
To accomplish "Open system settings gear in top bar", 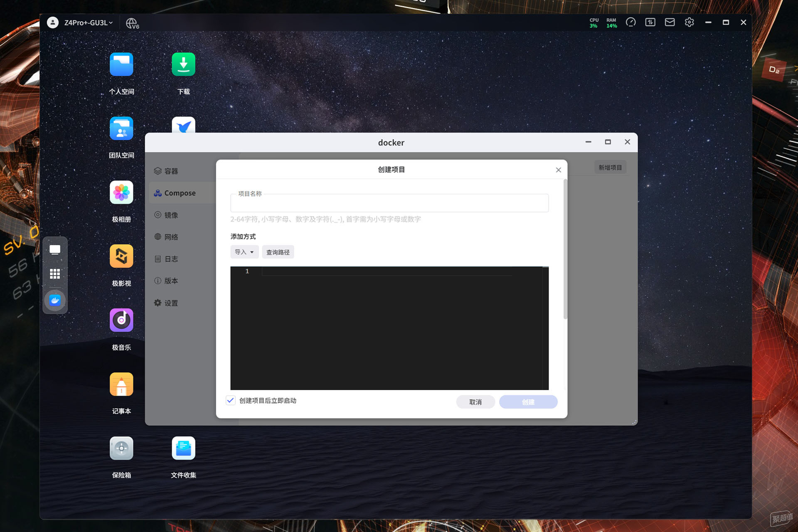I will (689, 22).
